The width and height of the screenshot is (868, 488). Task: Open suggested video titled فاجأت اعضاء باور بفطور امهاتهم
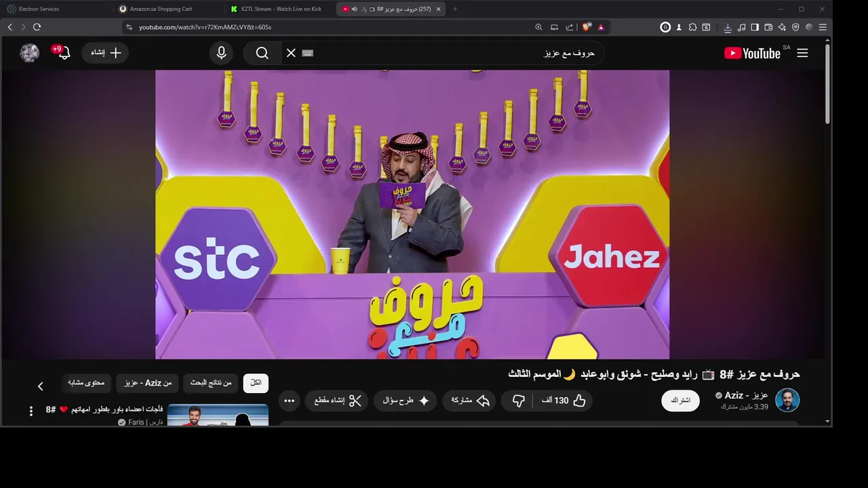click(104, 409)
